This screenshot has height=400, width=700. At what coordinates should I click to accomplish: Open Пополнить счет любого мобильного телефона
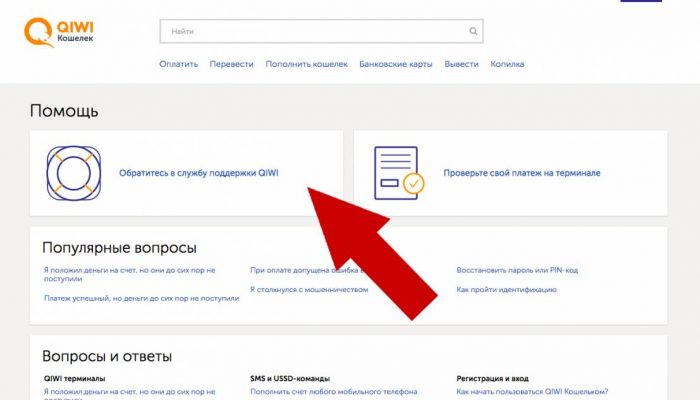[x=333, y=392]
